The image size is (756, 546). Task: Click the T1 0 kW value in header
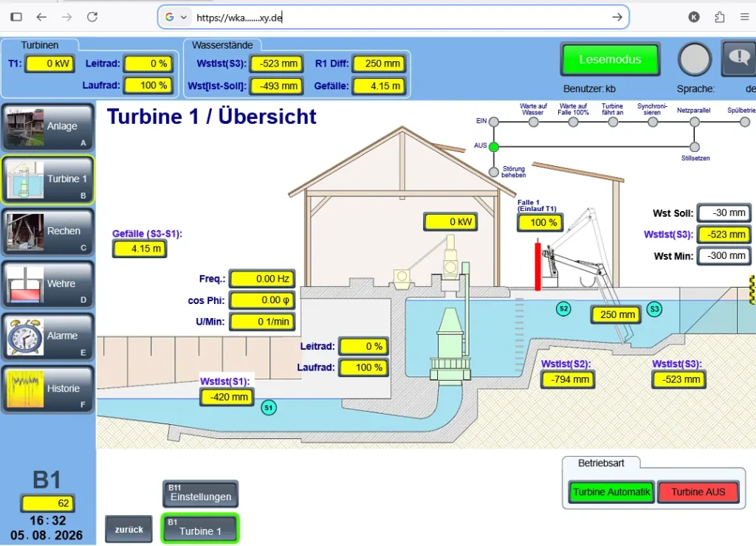tap(50, 63)
